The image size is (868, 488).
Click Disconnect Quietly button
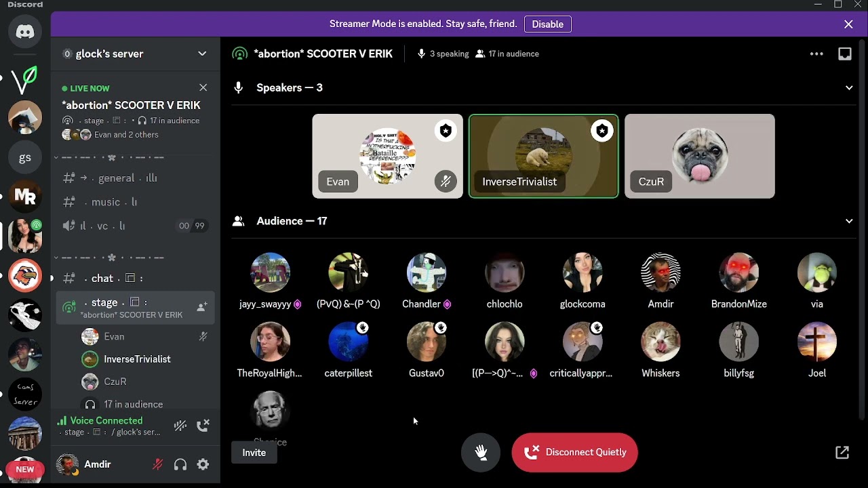tap(574, 453)
